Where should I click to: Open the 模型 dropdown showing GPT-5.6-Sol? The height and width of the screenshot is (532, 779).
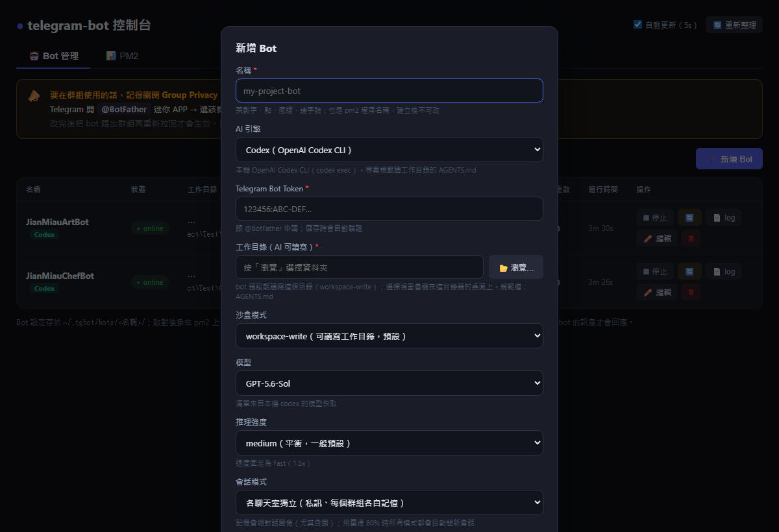(389, 383)
